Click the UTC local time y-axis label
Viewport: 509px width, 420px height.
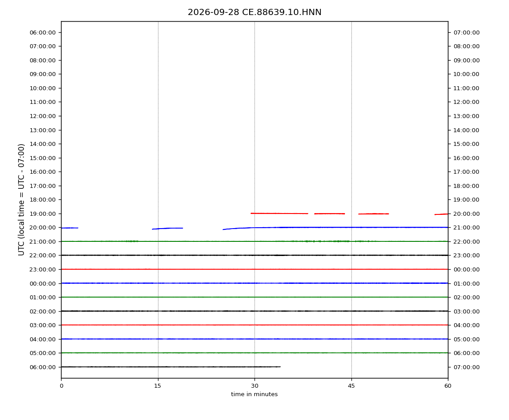click(21, 199)
